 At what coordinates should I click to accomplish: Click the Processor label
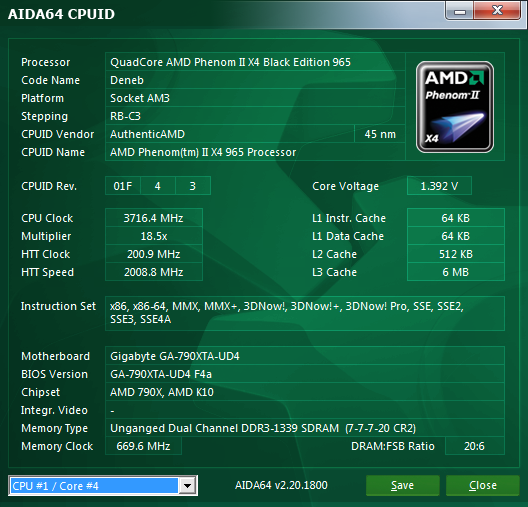46,62
